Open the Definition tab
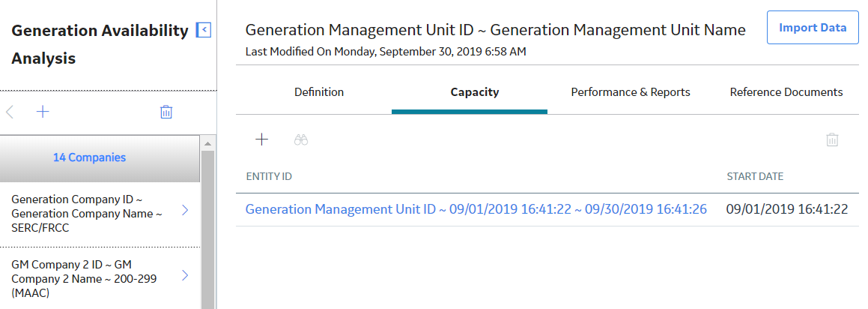 click(319, 92)
